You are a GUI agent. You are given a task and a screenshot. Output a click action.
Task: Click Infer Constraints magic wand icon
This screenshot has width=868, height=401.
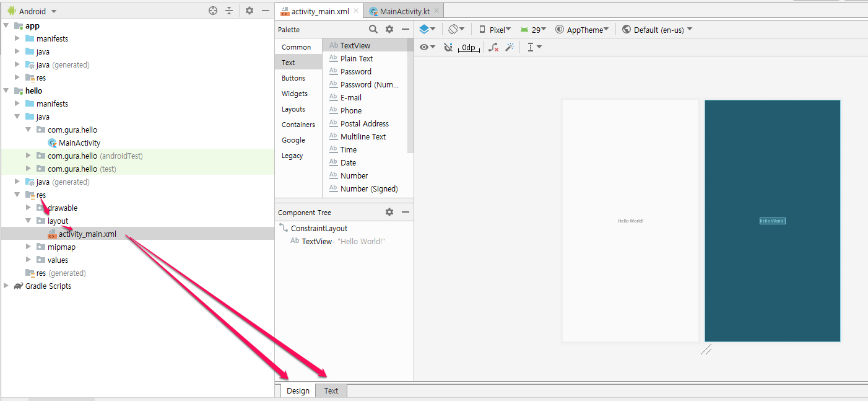[x=510, y=47]
